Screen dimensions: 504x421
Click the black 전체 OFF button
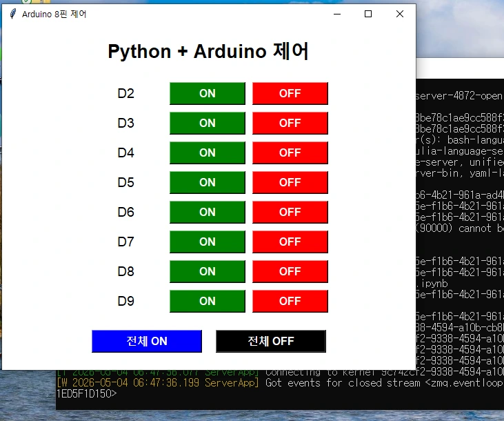pyautogui.click(x=271, y=341)
